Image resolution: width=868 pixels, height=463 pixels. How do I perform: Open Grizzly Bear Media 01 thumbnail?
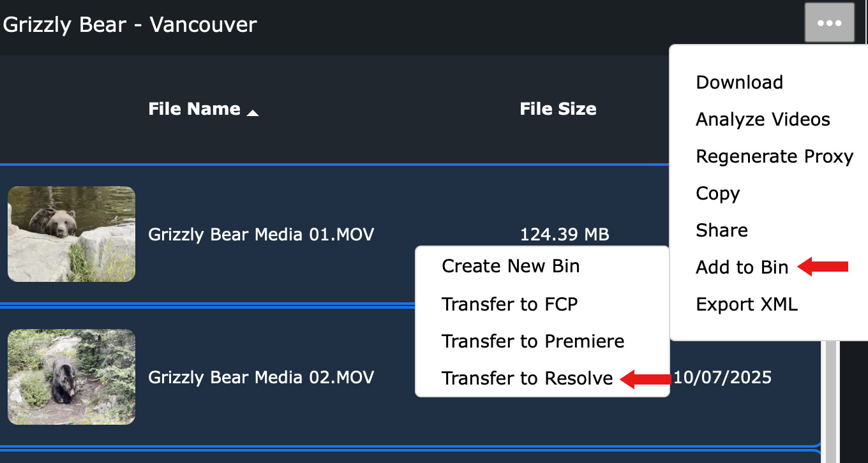point(71,234)
